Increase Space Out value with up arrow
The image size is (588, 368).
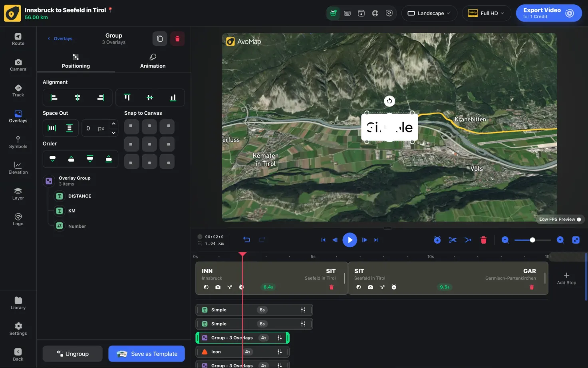pos(113,124)
